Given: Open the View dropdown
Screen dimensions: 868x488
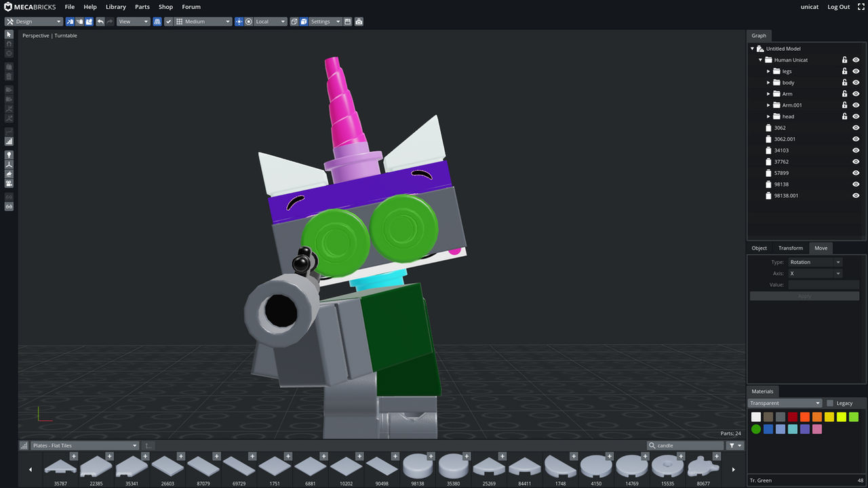Looking at the screenshot, I should click(133, 22).
